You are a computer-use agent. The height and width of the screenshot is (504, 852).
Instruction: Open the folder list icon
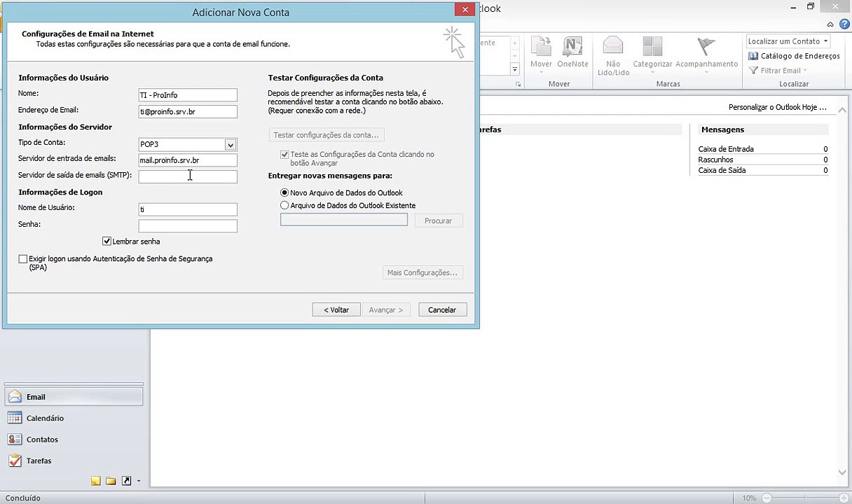(111, 481)
